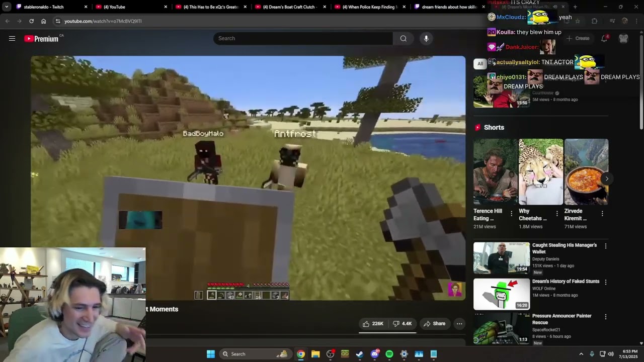Viewport: 644px width, 362px height.
Task: Click the tray microphone icon
Action: click(x=592, y=354)
